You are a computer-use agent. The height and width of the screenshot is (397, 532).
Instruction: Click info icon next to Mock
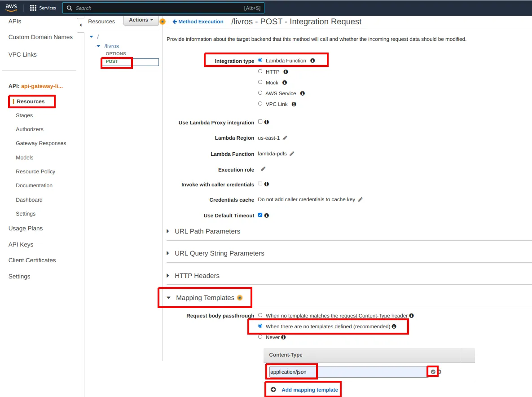tap(285, 83)
